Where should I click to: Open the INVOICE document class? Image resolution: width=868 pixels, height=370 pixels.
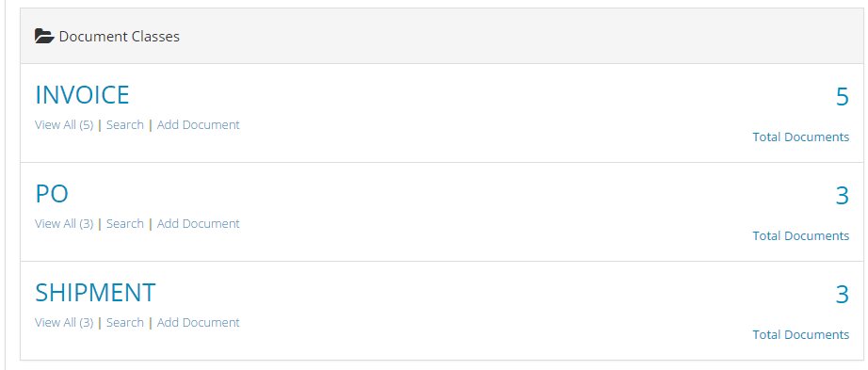(x=82, y=95)
